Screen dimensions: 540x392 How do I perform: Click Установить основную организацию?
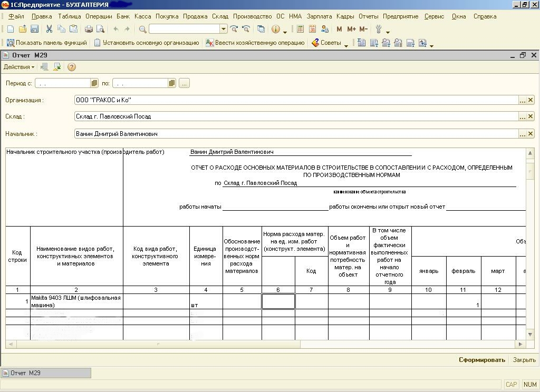click(147, 43)
